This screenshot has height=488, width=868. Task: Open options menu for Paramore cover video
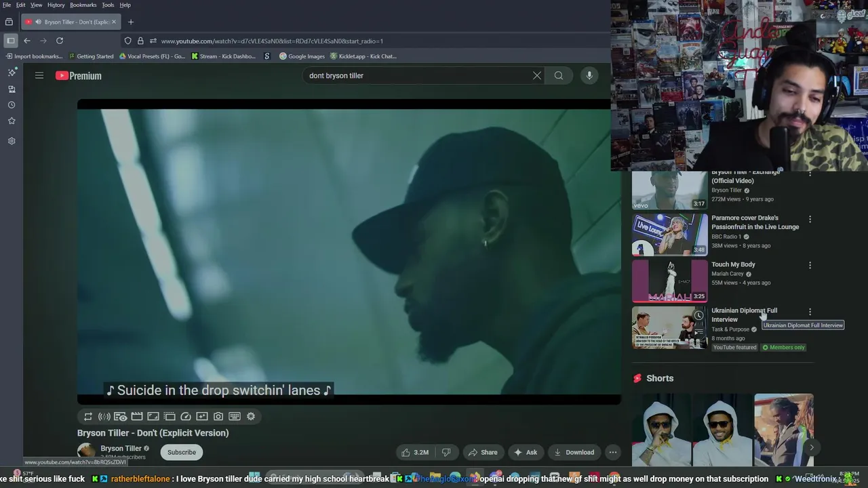[x=810, y=219]
